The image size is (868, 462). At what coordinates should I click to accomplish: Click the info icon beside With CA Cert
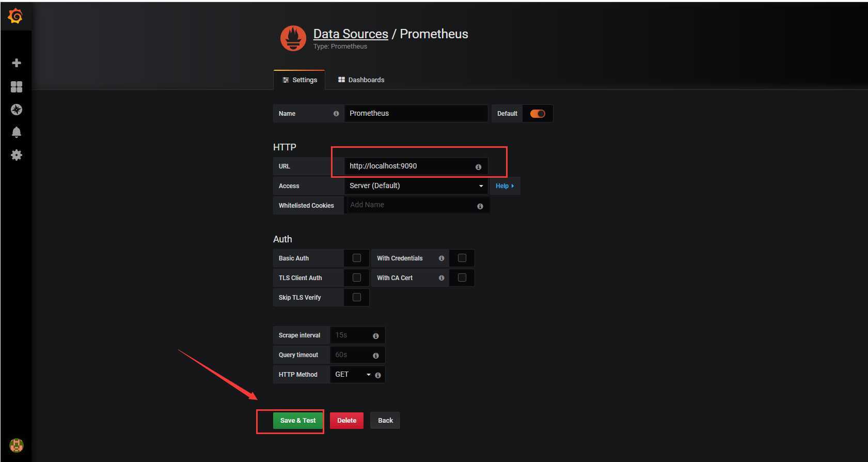pos(441,278)
